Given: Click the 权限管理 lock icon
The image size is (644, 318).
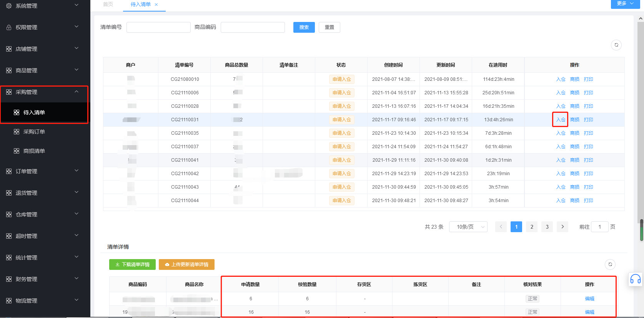Looking at the screenshot, I should (x=9, y=27).
